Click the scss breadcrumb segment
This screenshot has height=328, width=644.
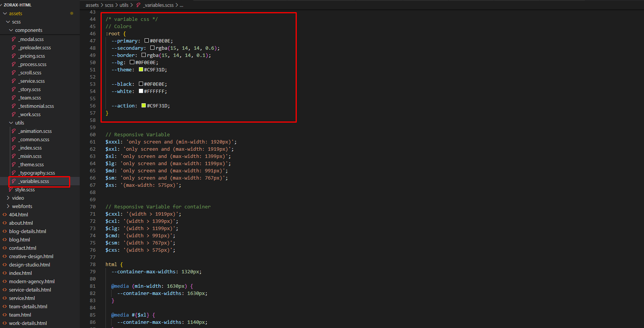pyautogui.click(x=109, y=5)
